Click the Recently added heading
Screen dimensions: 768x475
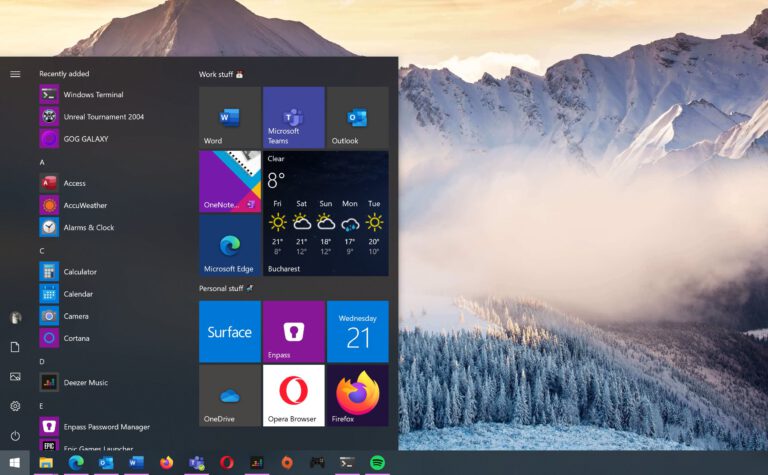(x=64, y=73)
